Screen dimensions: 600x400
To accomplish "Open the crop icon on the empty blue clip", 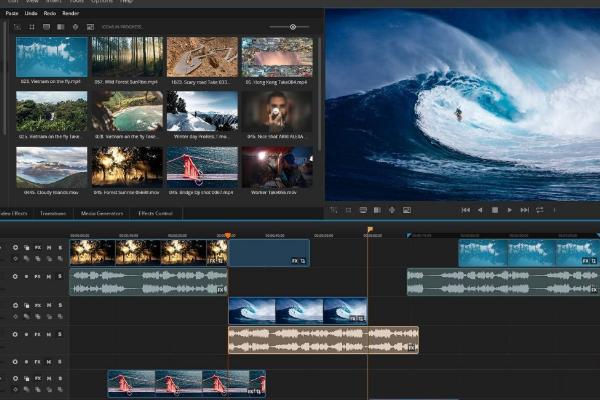I will 303,261.
